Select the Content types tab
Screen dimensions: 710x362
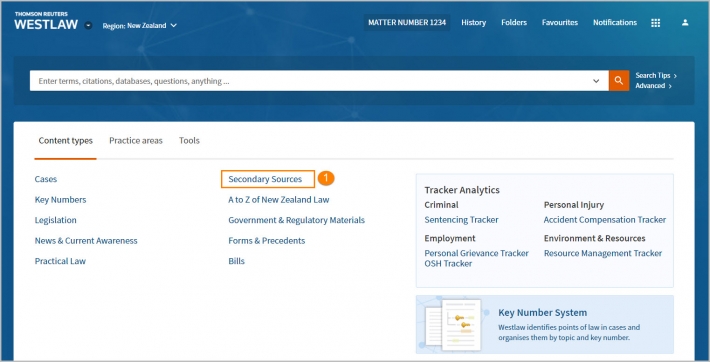[x=66, y=140]
